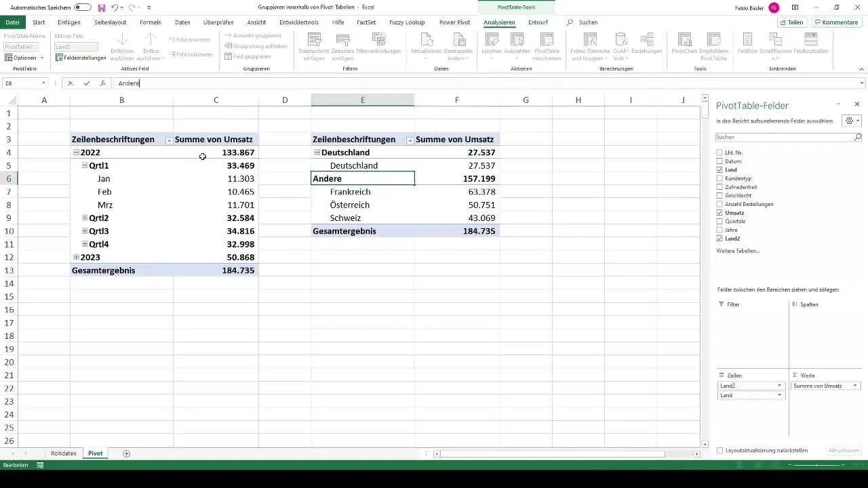Check the Lfd. Nr. field checkbox
Image resolution: width=868 pixels, height=488 pixels.
click(x=719, y=152)
